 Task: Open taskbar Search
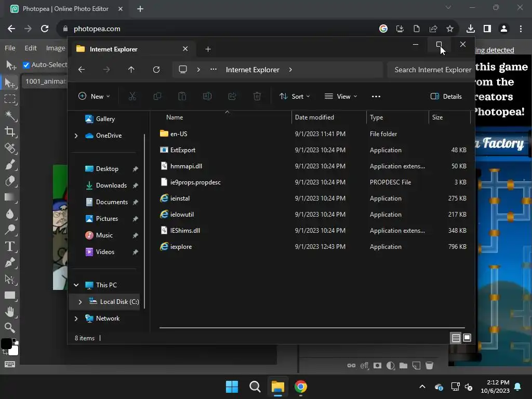coord(255,387)
